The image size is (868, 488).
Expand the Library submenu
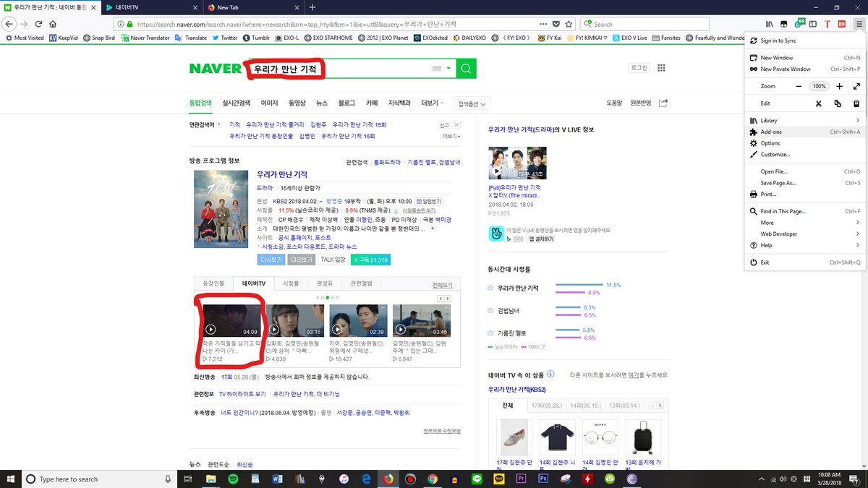pos(806,120)
